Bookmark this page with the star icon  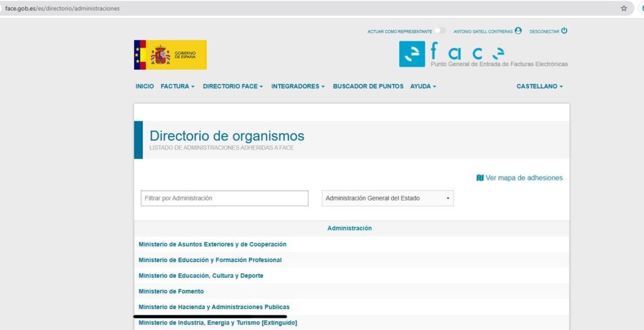pos(624,8)
